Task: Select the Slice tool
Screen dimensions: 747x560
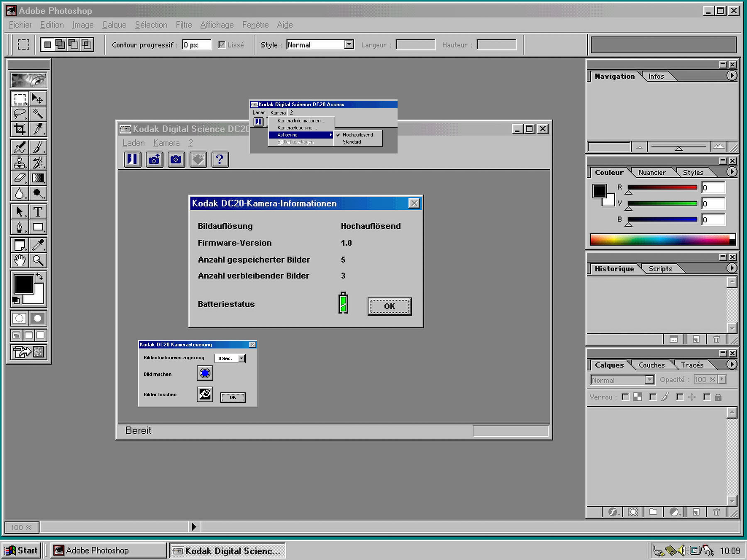Action: click(x=38, y=129)
